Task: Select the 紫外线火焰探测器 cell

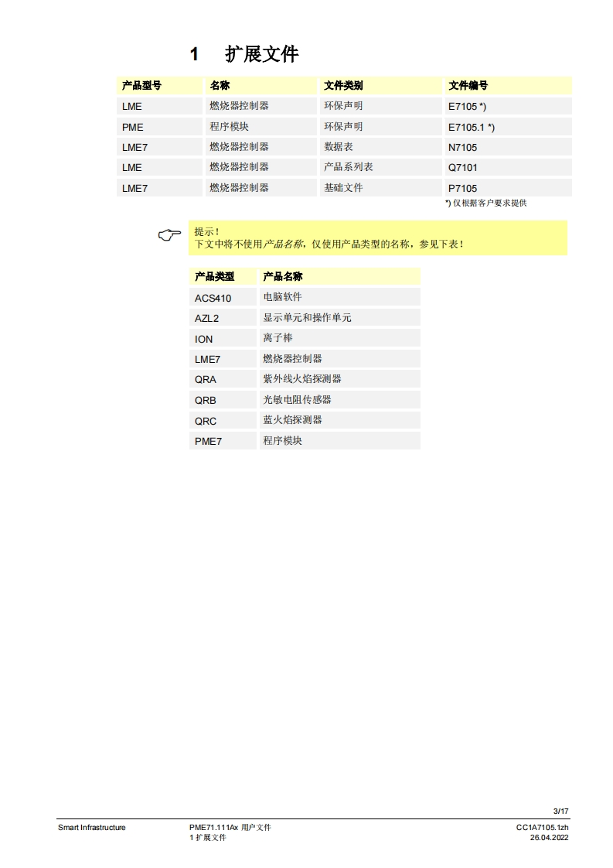Action: click(x=302, y=379)
